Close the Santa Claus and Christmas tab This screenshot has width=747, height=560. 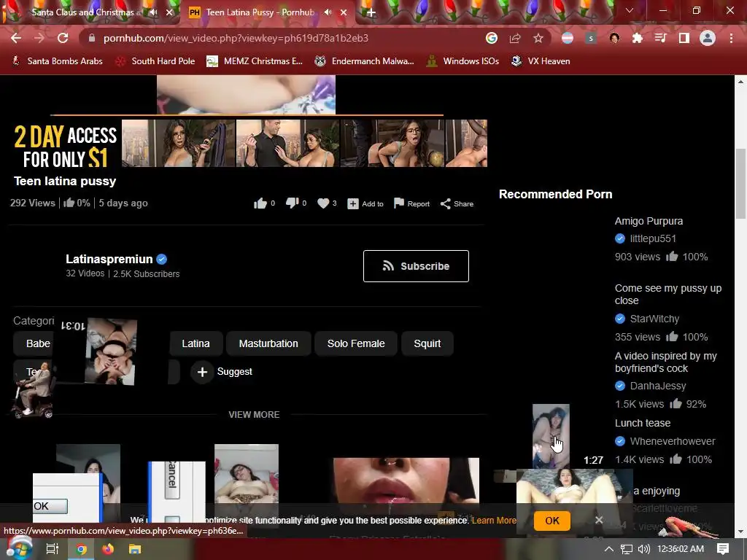point(169,12)
